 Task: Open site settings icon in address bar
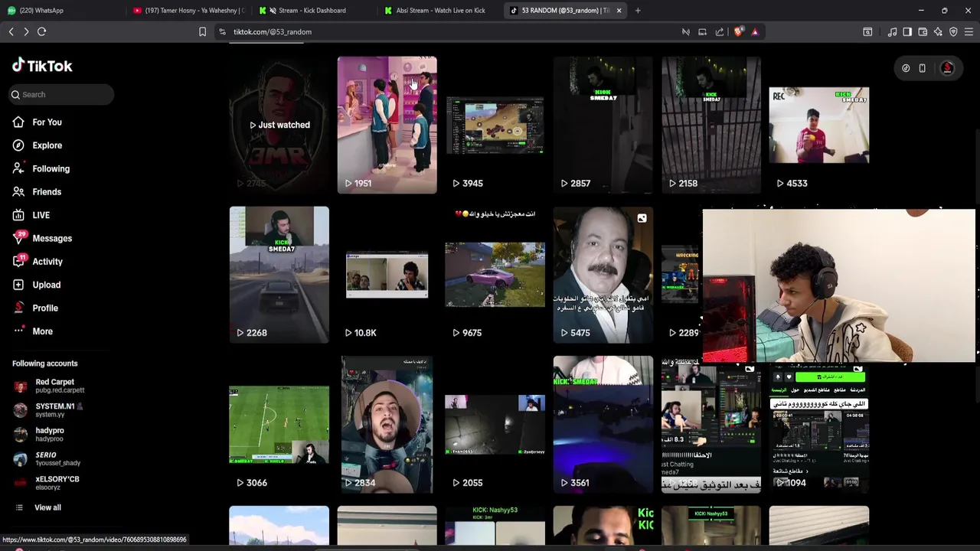(222, 31)
